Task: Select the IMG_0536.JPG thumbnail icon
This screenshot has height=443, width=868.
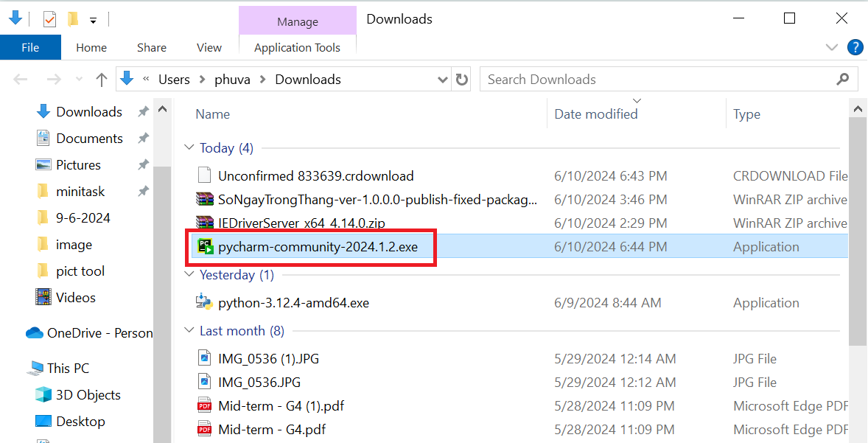Action: coord(205,382)
